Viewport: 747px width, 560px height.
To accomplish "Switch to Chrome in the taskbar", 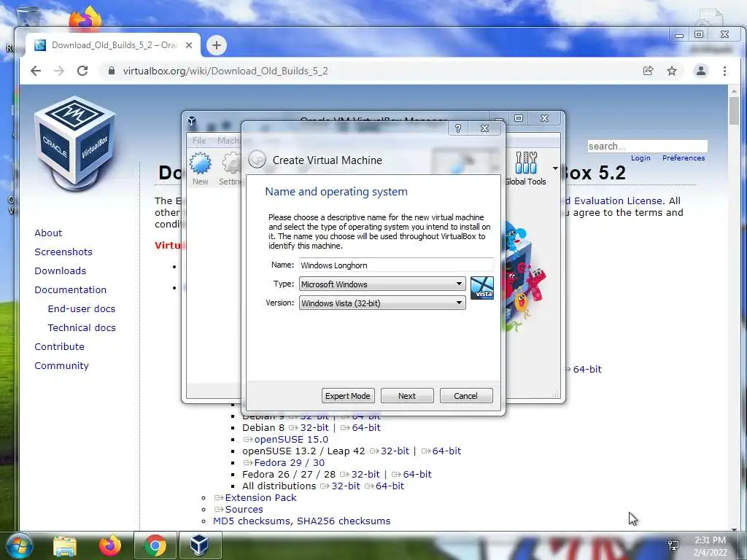I will (x=155, y=545).
